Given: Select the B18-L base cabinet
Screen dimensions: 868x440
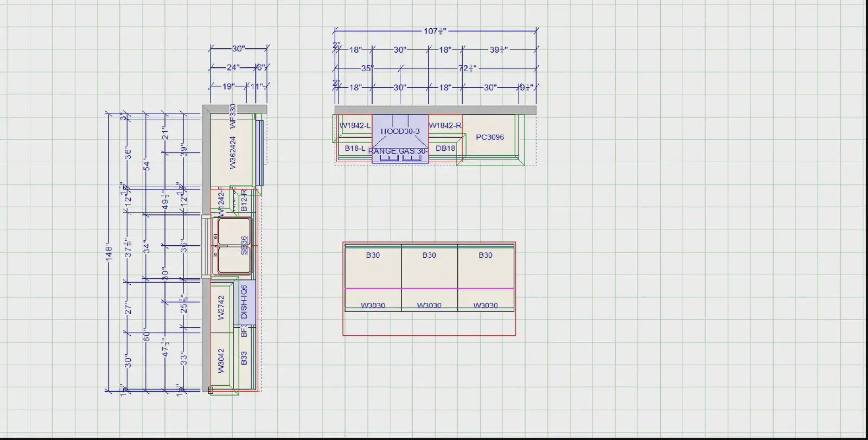Looking at the screenshot, I should tap(355, 148).
